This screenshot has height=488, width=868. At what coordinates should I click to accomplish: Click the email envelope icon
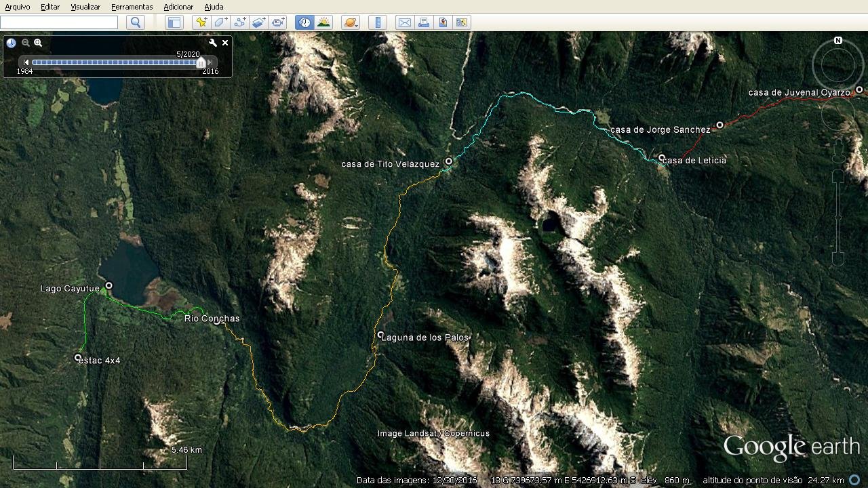(405, 22)
